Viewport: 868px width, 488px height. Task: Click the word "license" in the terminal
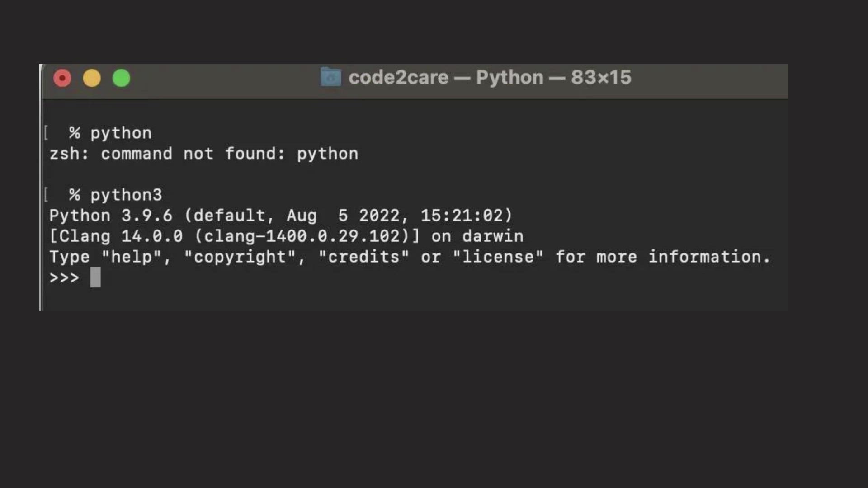[x=498, y=257]
